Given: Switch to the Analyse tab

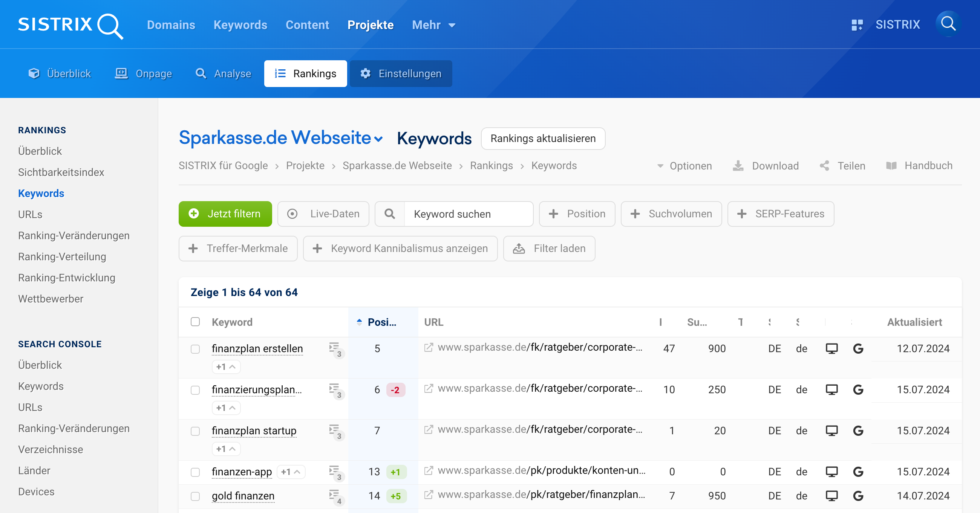Looking at the screenshot, I should point(223,73).
